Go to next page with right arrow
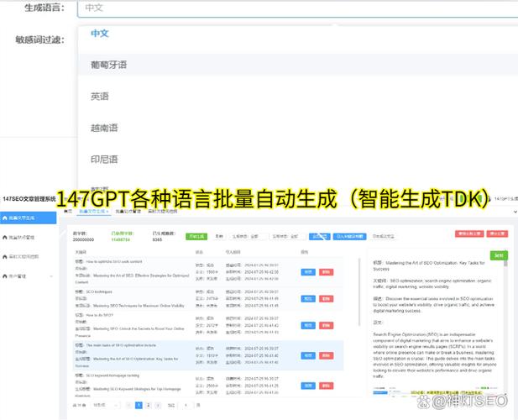The height and width of the screenshot is (420, 518). click(x=158, y=406)
